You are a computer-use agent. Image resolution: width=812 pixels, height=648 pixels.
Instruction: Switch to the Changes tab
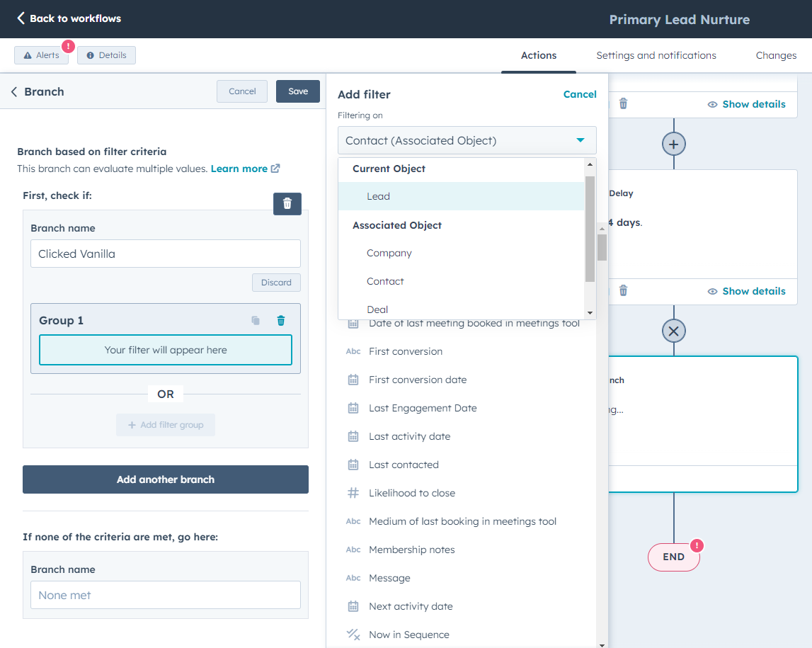pyautogui.click(x=776, y=55)
